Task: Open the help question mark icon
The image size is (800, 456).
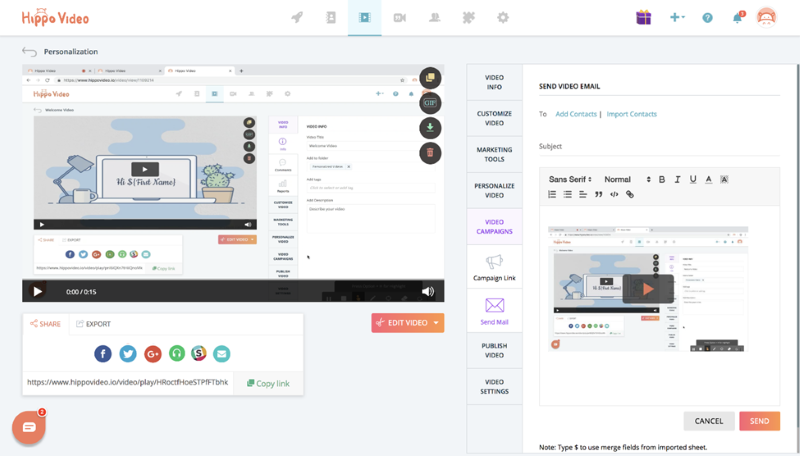Action: pyautogui.click(x=707, y=18)
